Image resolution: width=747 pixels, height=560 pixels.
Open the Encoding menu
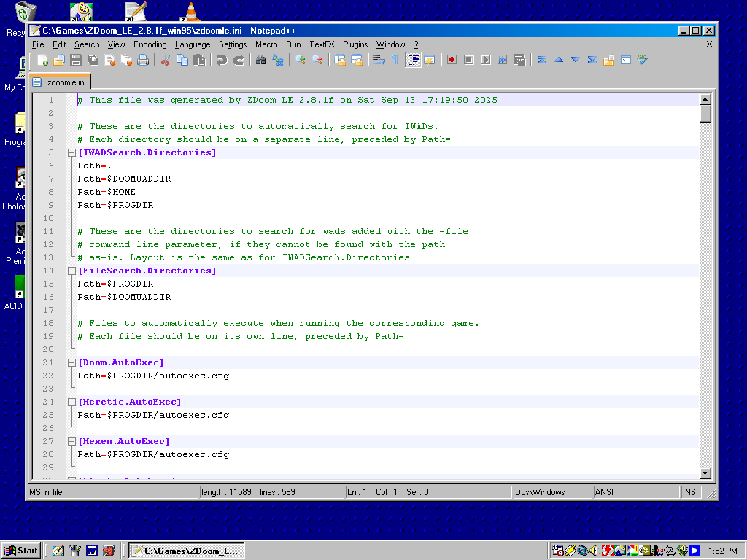150,44
